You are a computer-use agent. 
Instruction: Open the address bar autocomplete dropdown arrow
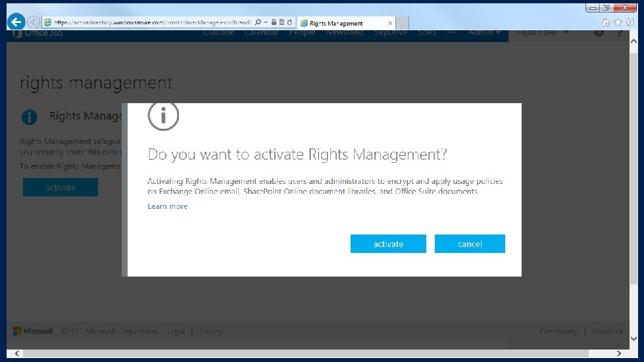coord(265,22)
